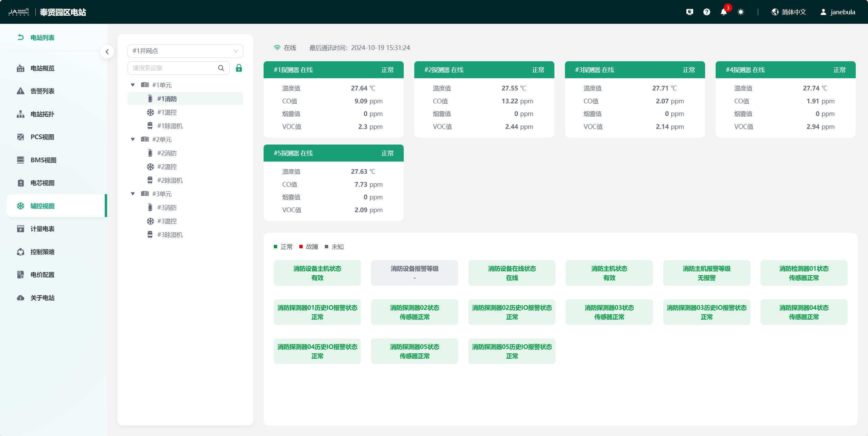Image resolution: width=868 pixels, height=436 pixels.
Task: Open the #1并网点 dropdown
Action: (x=185, y=51)
